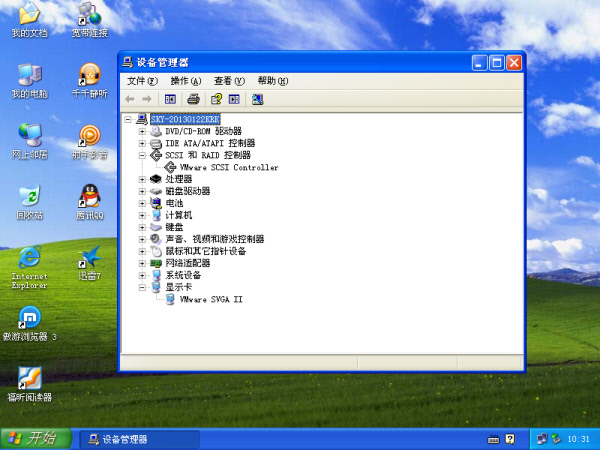Select the Internet Explorer desktop icon
This screenshot has width=600, height=450.
coord(29,268)
